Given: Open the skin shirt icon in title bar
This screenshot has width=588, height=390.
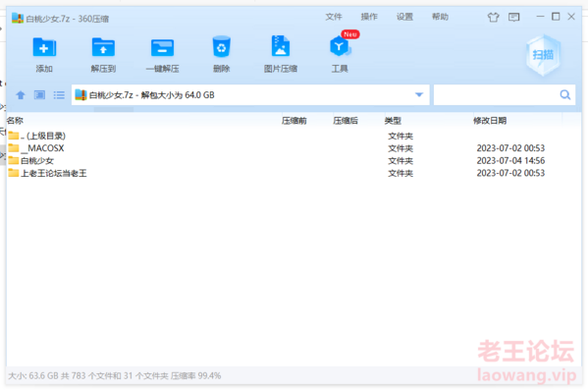Looking at the screenshot, I should pos(493,17).
